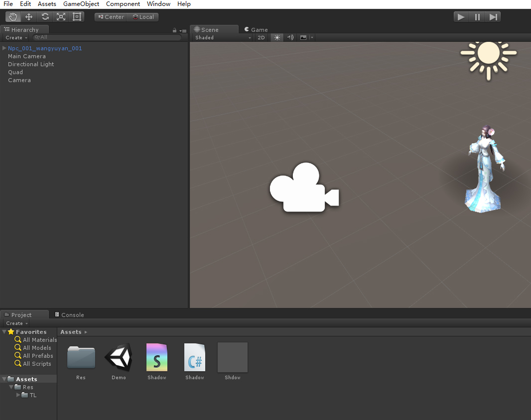Toggle scene lighting sun icon
Screen dimensions: 531x420
pyautogui.click(x=277, y=37)
